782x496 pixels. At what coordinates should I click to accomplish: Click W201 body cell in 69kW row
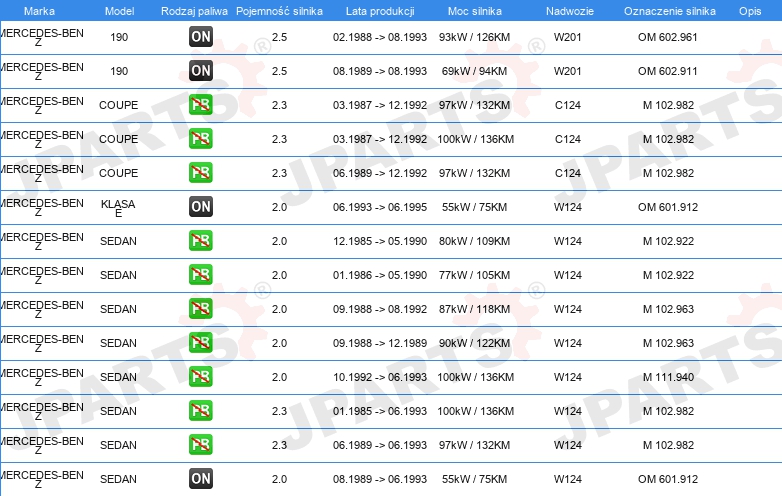click(568, 71)
